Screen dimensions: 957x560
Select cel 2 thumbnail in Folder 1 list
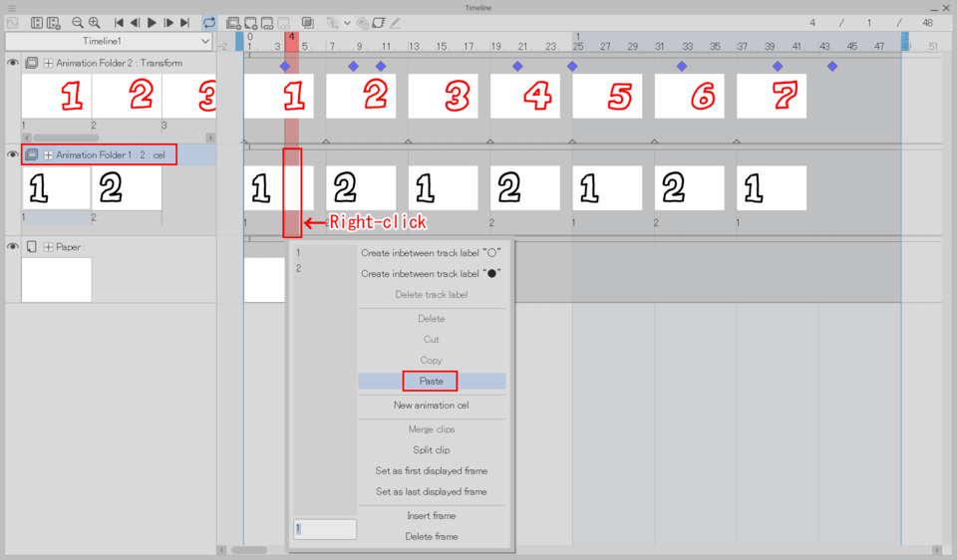pos(127,188)
